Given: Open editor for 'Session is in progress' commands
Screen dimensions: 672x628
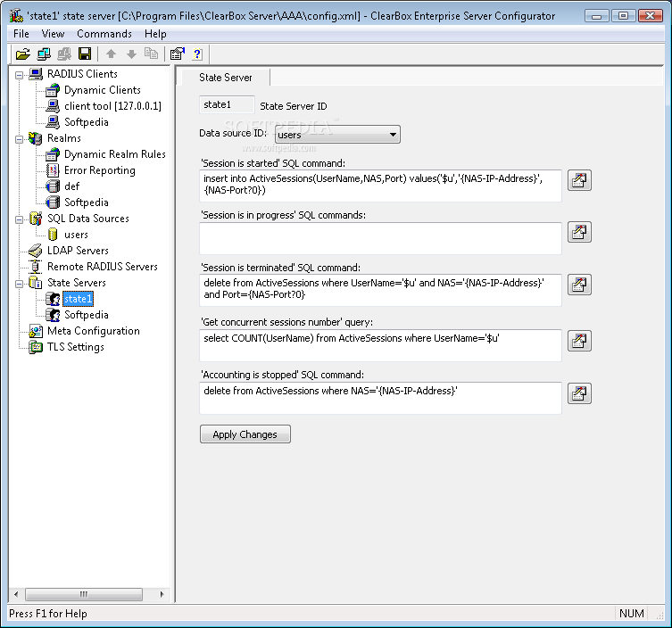Looking at the screenshot, I should (x=579, y=232).
